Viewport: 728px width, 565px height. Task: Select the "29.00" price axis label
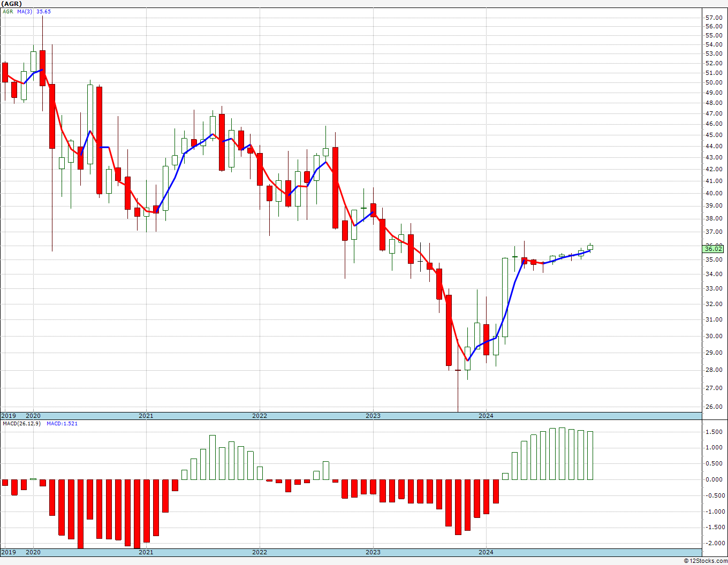point(714,353)
